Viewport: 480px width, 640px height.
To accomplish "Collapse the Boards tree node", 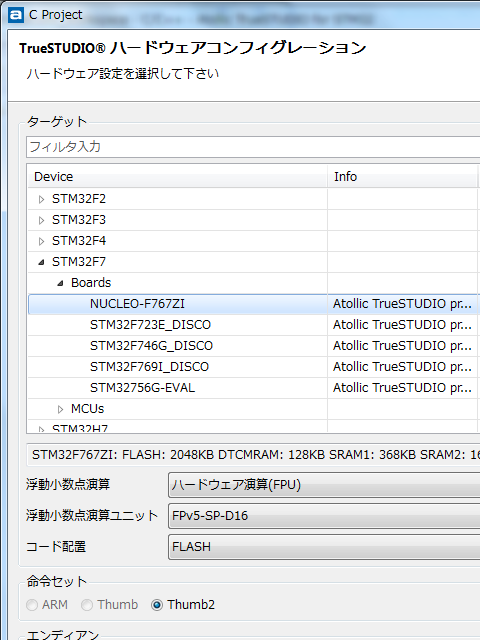I will point(60,283).
